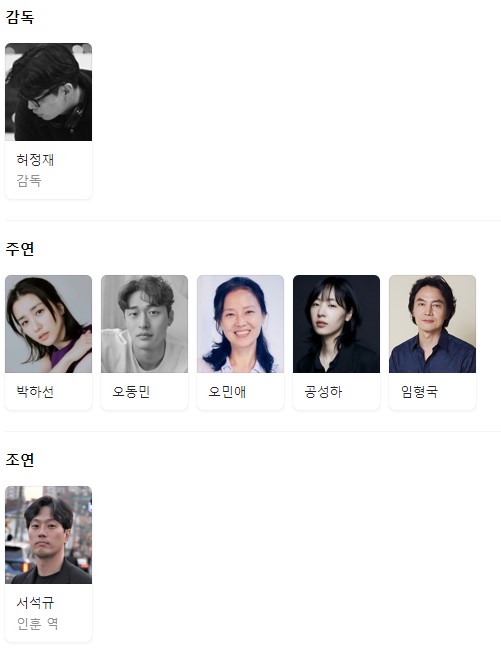Open 오민애's smiling portrait

240,324
